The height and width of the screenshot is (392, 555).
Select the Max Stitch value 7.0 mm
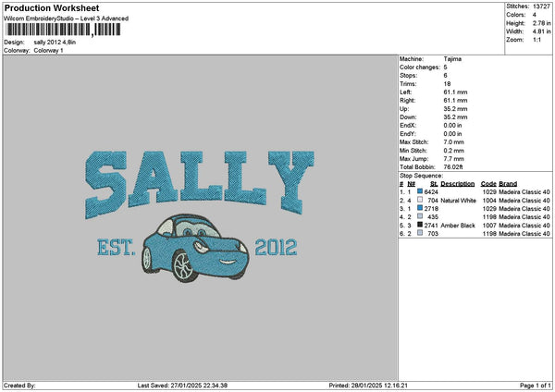coord(453,141)
